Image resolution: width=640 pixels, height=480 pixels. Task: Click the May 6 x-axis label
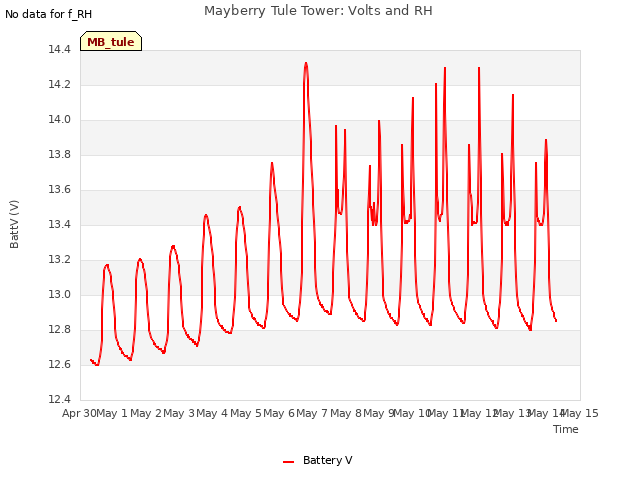click(279, 413)
